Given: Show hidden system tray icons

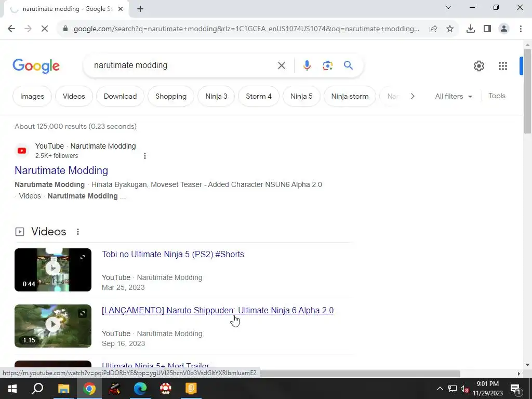Looking at the screenshot, I should click(x=440, y=389).
